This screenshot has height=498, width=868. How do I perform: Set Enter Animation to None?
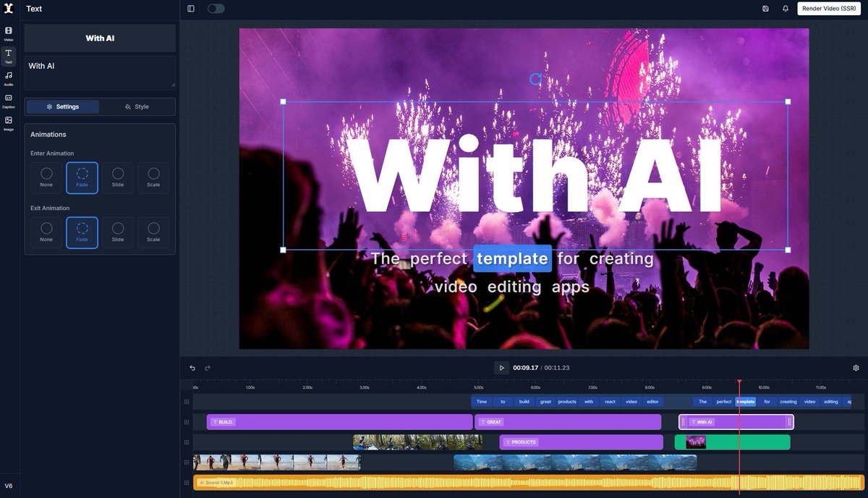pyautogui.click(x=46, y=177)
